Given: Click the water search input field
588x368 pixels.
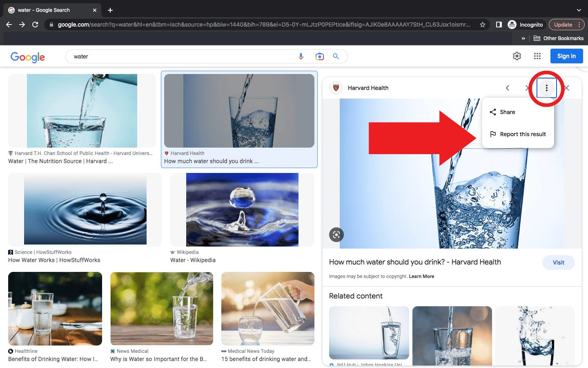Looking at the screenshot, I should (x=180, y=56).
